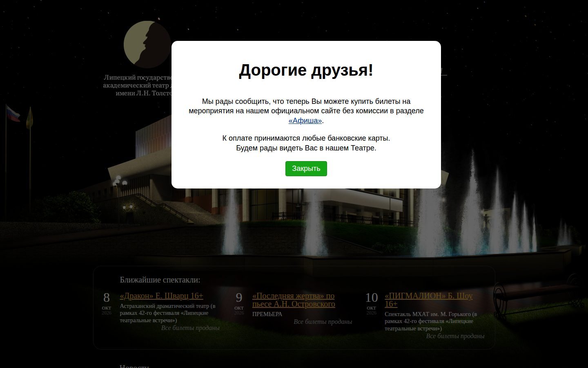Click Все билеты проданы under «Последняя жертва»
588x368 pixels.
[323, 322]
